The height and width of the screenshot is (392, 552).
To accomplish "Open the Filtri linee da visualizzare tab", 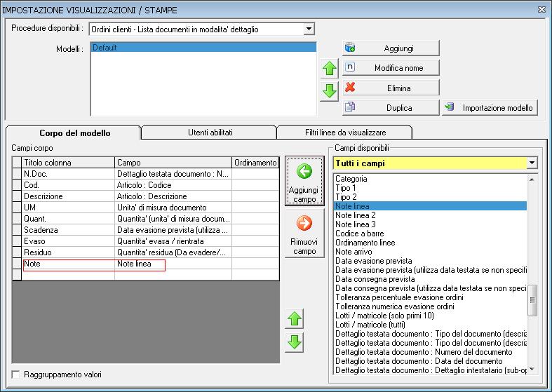I will coord(344,132).
